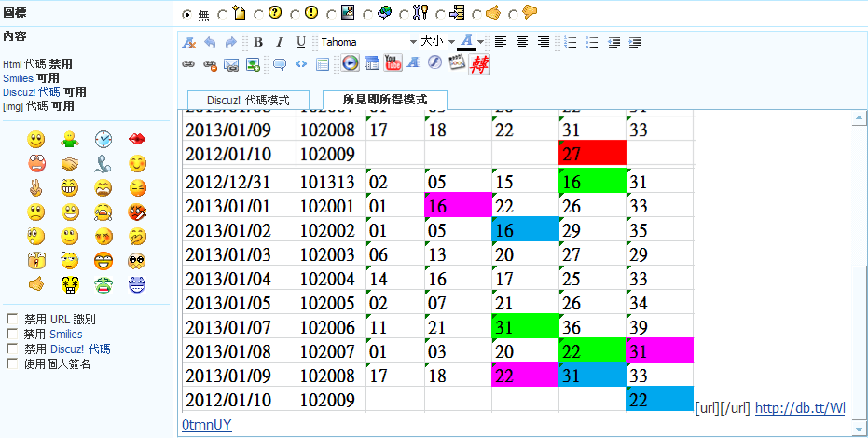This screenshot has width=868, height=438.
Task: Center align the text
Action: click(x=522, y=42)
